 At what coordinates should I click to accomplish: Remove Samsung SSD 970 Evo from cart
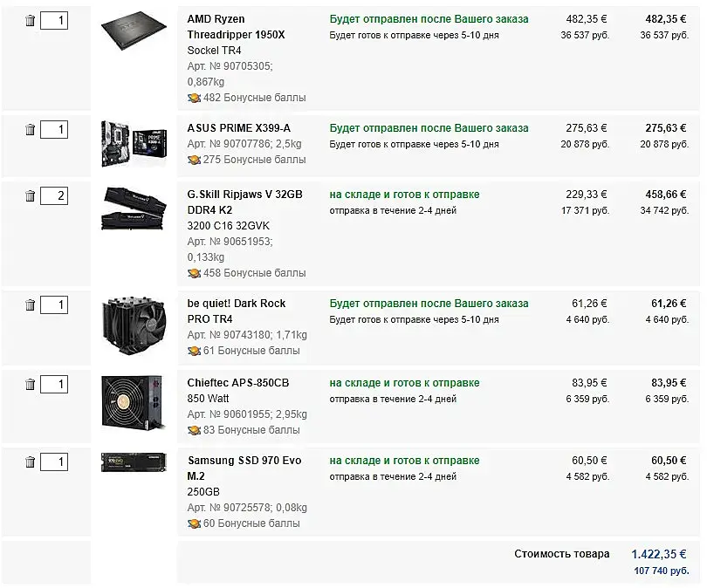[30, 462]
